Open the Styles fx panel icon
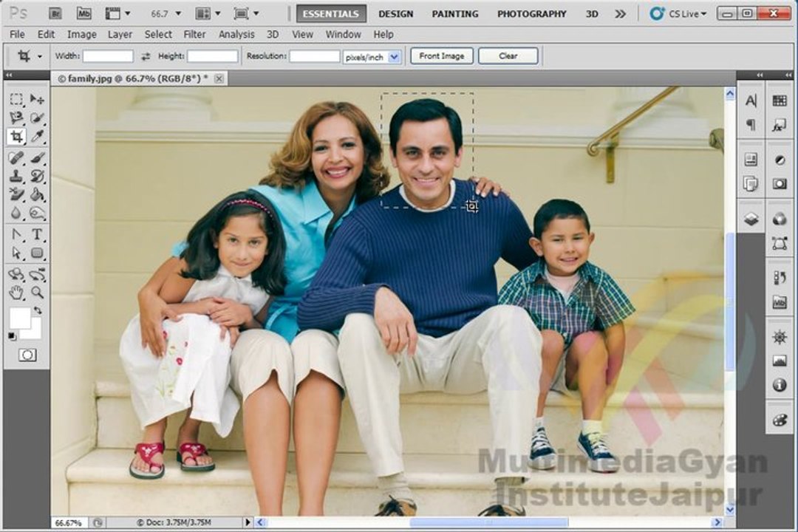Viewport: 798px width, 532px height. (780, 124)
